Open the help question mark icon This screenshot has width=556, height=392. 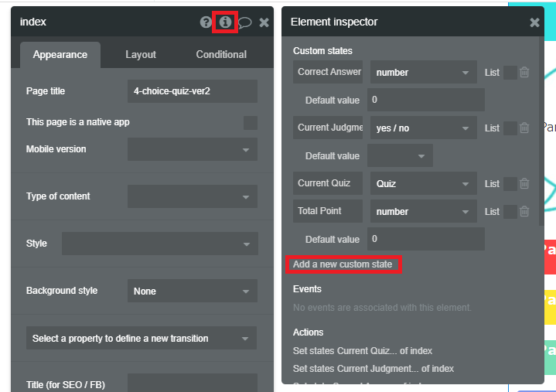205,22
